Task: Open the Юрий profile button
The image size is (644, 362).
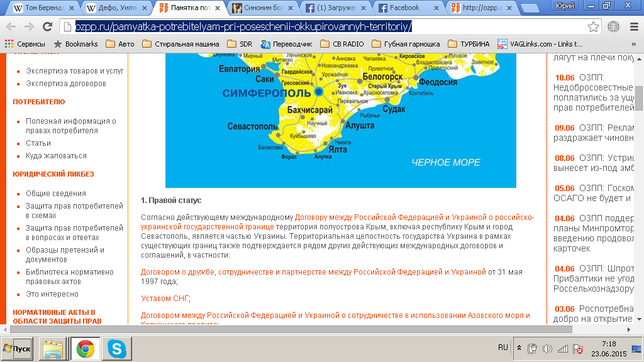Action: coord(565,5)
